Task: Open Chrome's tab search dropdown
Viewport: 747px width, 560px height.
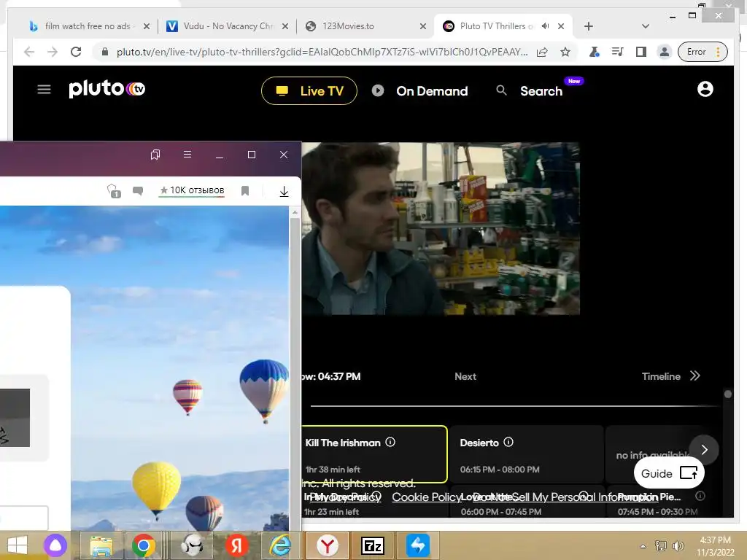Action: coord(646,26)
